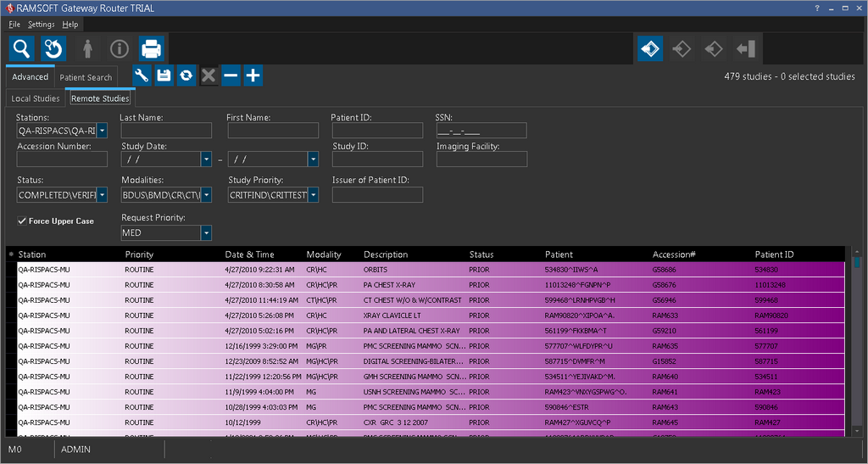This screenshot has width=868, height=464.
Task: Click the reset search icon with circular arrow
Action: 53,49
